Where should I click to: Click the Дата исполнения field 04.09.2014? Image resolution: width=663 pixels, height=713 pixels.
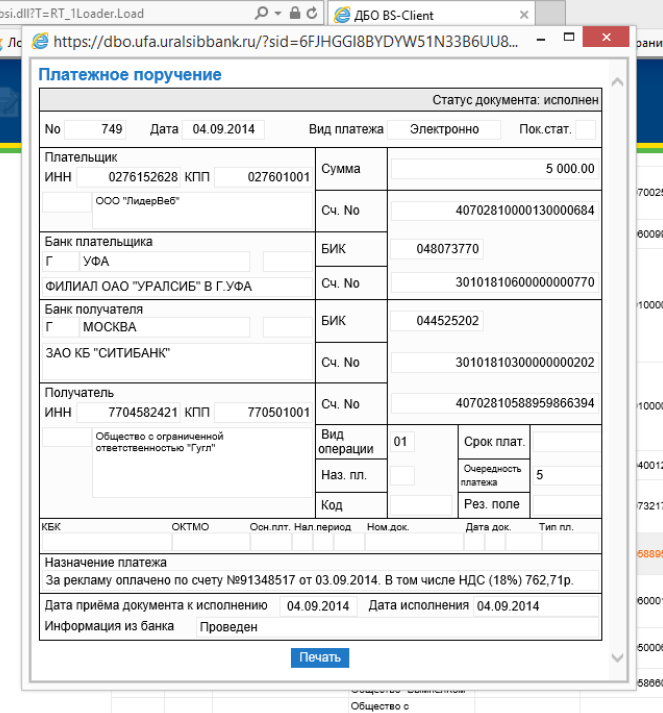536,606
